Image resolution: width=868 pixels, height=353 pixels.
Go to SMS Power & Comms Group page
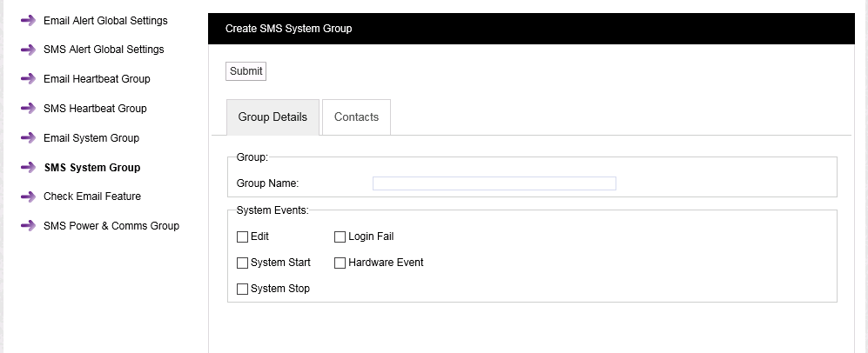(111, 226)
